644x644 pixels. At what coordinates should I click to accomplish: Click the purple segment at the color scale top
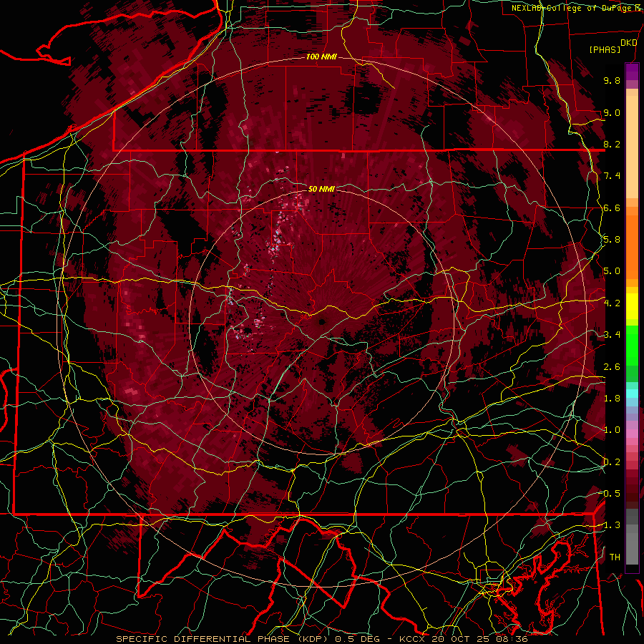(x=632, y=72)
